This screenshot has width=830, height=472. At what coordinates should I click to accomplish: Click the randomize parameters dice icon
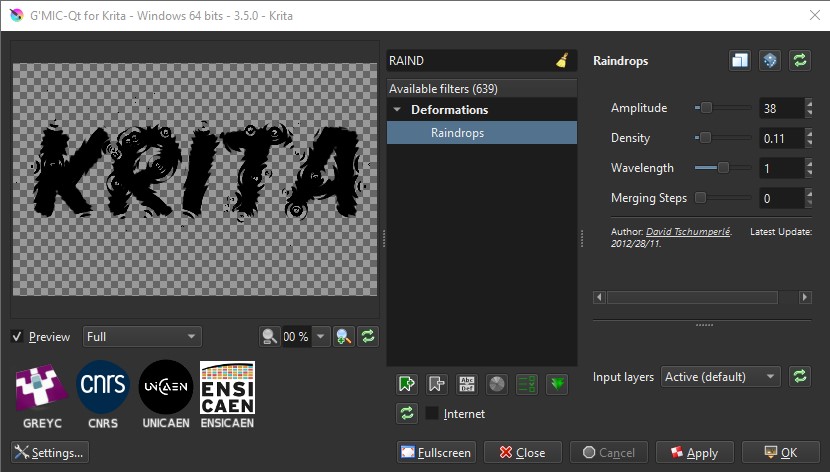coord(769,61)
